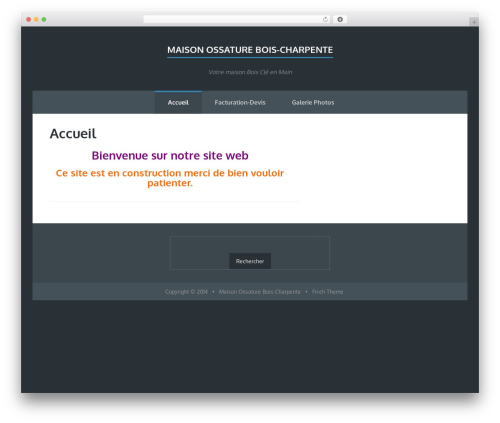This screenshot has height=423, width=500.
Task: Click the browser reload icon
Action: [325, 19]
